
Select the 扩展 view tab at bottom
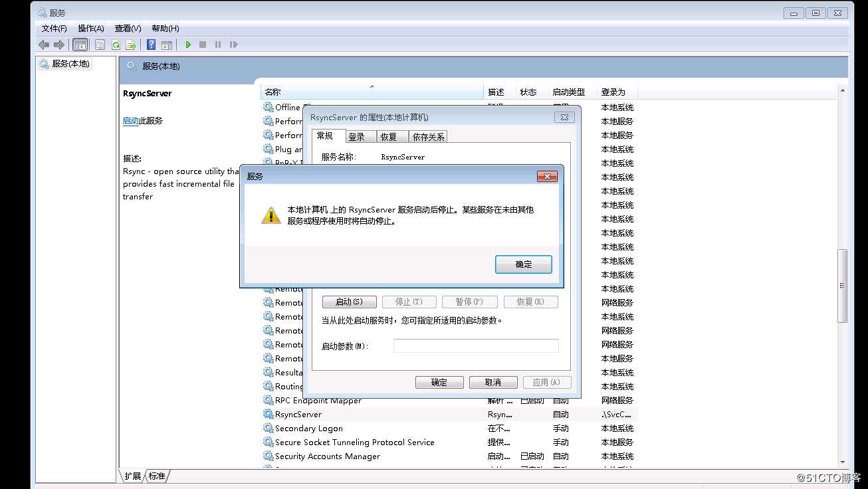[132, 476]
